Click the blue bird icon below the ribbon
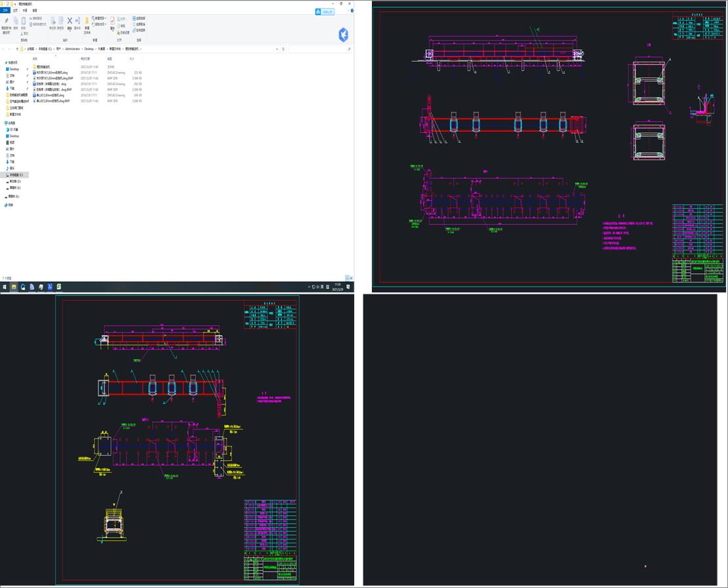728x588 pixels. (343, 35)
